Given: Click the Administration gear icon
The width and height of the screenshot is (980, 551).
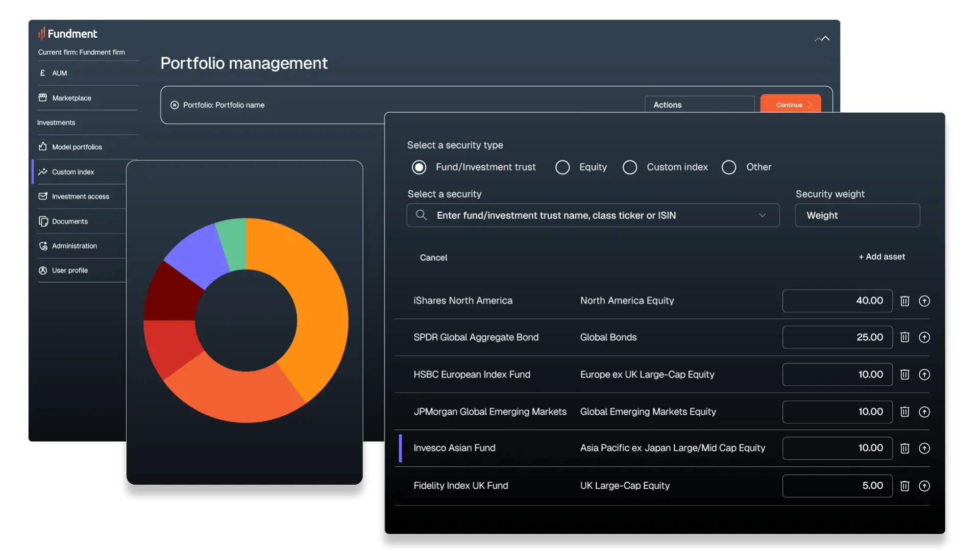Looking at the screenshot, I should 43,246.
